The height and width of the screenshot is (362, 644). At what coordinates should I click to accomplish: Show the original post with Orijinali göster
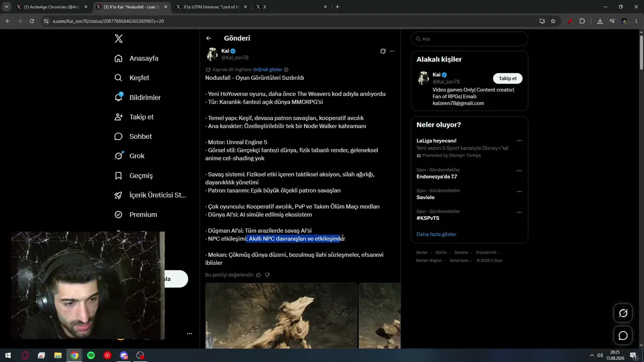click(268, 69)
